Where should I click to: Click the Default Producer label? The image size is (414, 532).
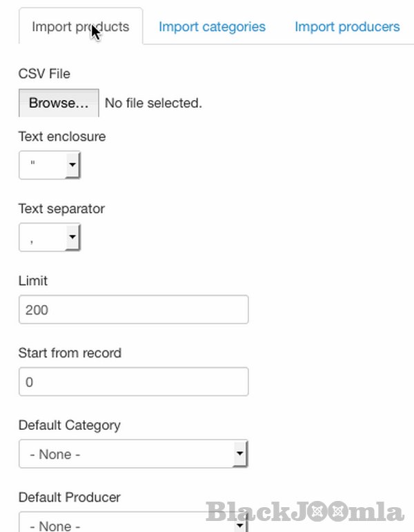[x=69, y=497]
